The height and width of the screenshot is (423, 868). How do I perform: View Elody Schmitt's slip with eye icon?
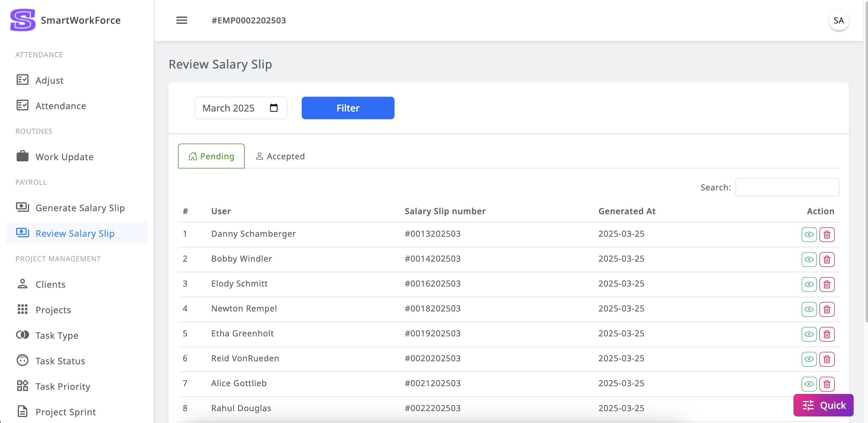click(809, 284)
